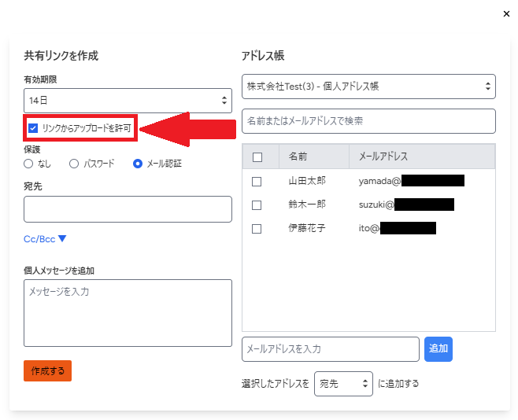Select the パスワード protection option

74,164
